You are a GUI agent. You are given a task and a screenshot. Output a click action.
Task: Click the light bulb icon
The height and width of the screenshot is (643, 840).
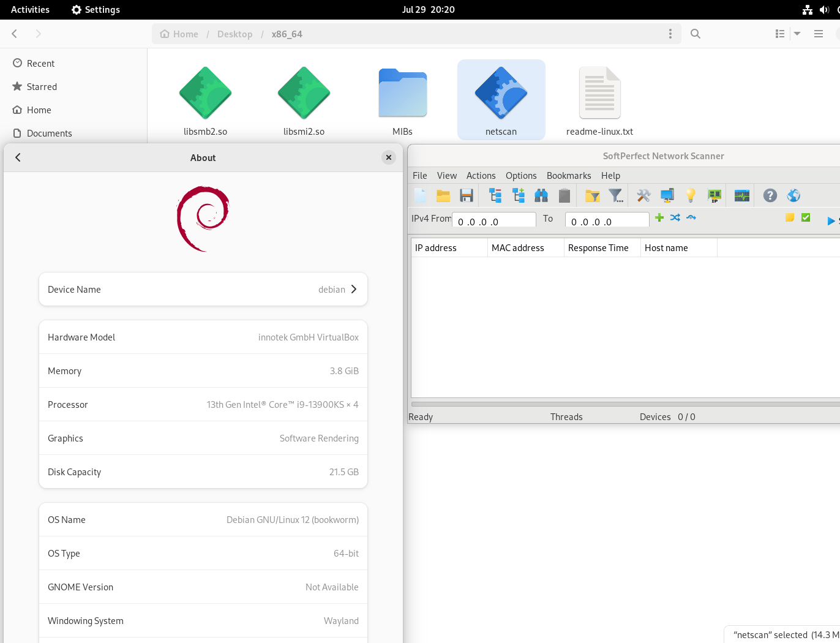(x=691, y=195)
